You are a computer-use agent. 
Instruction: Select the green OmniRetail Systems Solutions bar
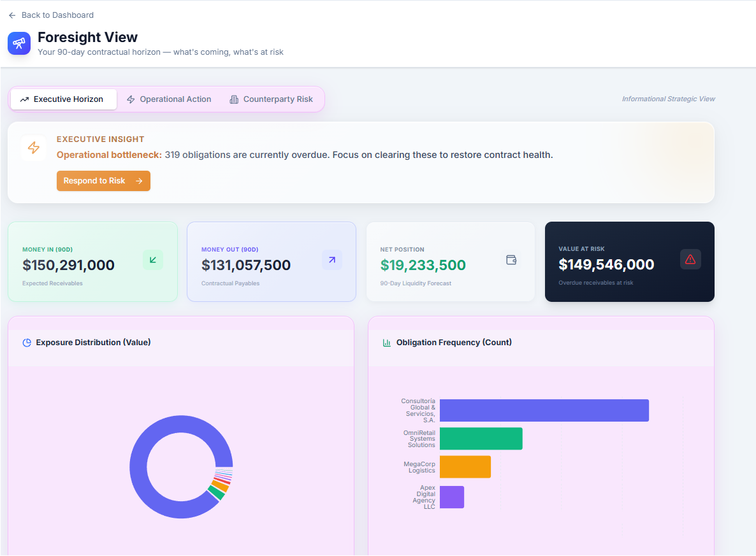pyautogui.click(x=481, y=439)
